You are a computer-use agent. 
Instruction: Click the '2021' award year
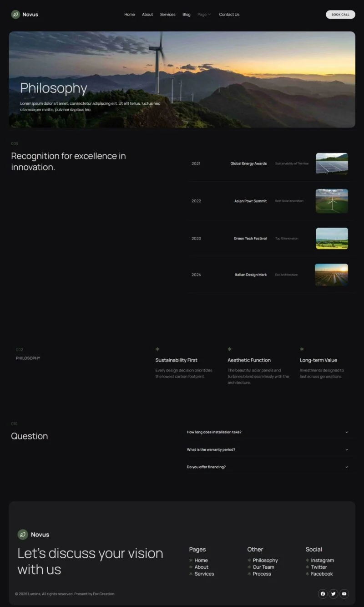point(196,163)
